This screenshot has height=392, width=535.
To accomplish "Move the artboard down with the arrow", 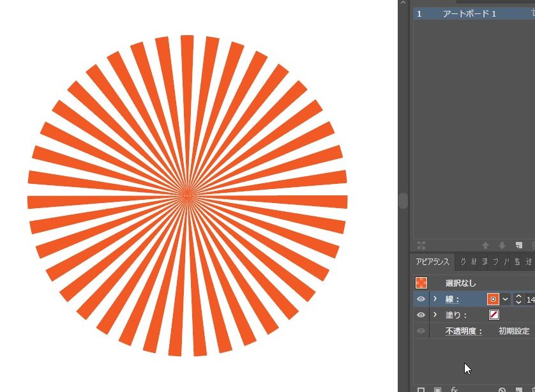I will coord(502,245).
